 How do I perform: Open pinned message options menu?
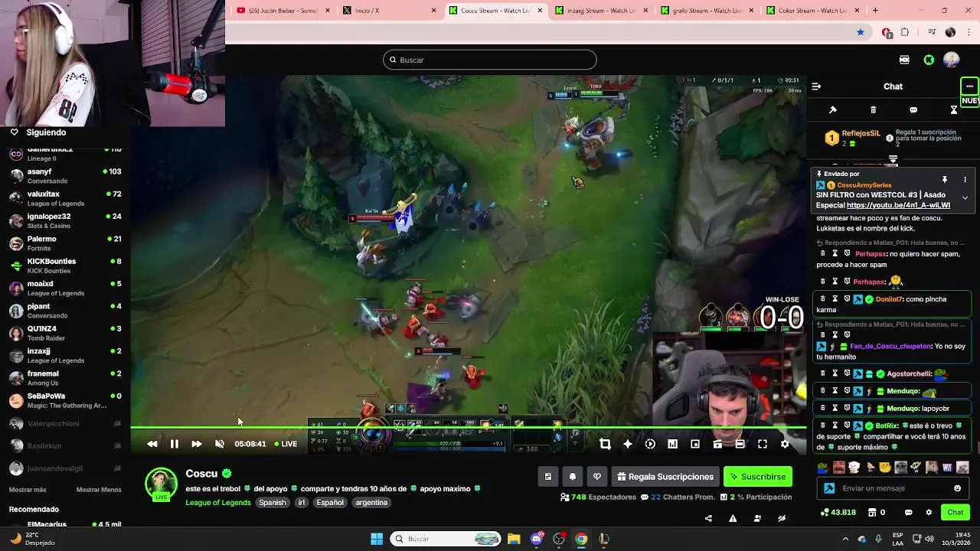point(965,180)
